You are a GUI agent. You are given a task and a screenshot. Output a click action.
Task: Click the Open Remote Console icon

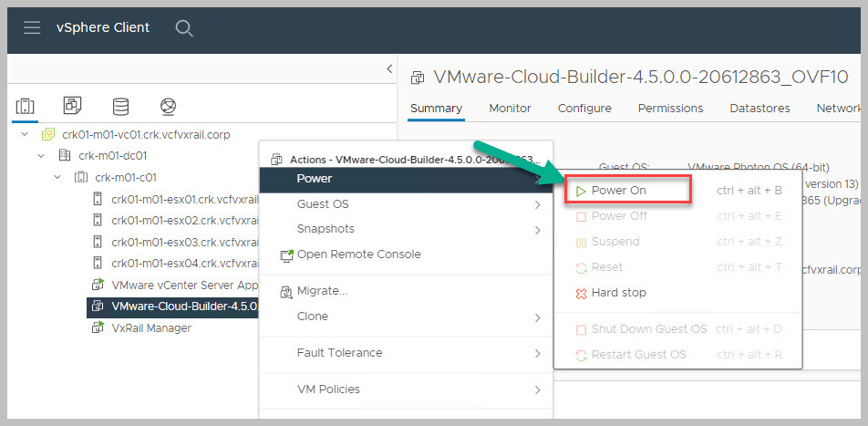[x=286, y=255]
